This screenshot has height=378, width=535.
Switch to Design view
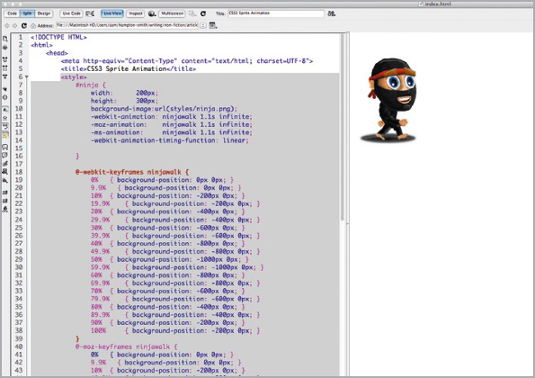point(44,13)
